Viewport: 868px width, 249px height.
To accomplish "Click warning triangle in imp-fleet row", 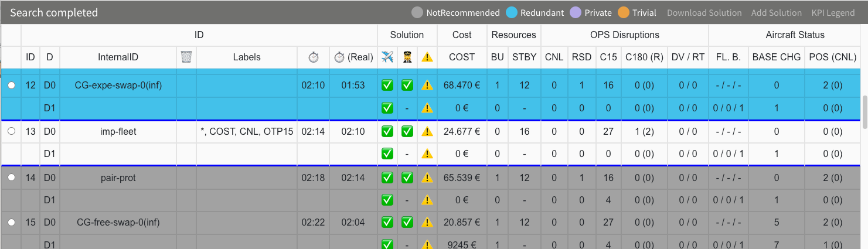I will point(427,132).
